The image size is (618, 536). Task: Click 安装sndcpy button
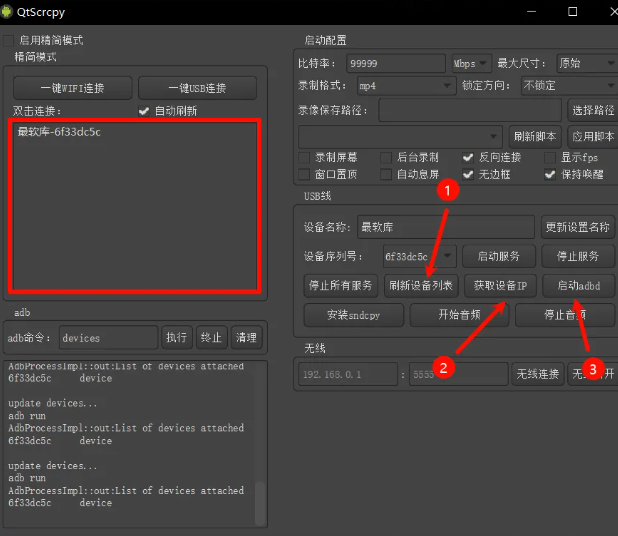click(353, 314)
